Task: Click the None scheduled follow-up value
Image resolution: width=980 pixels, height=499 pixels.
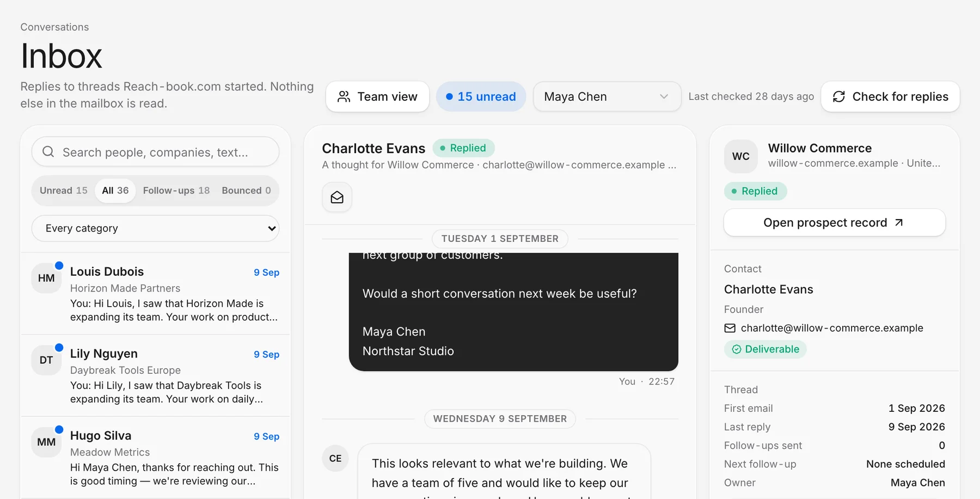Action: 905,464
